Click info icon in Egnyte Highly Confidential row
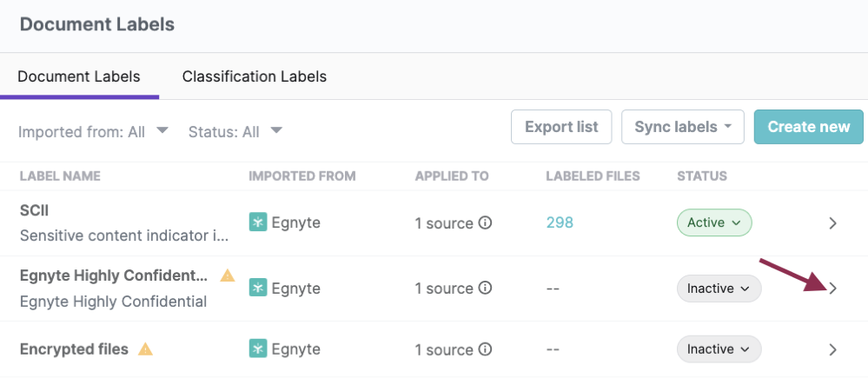 coord(486,288)
